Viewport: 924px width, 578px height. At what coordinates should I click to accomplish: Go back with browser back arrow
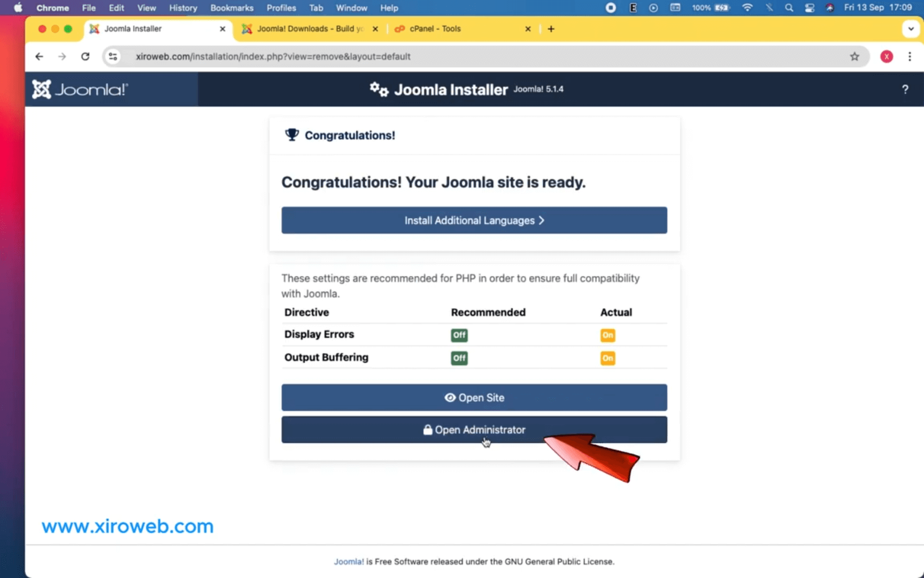tap(39, 57)
